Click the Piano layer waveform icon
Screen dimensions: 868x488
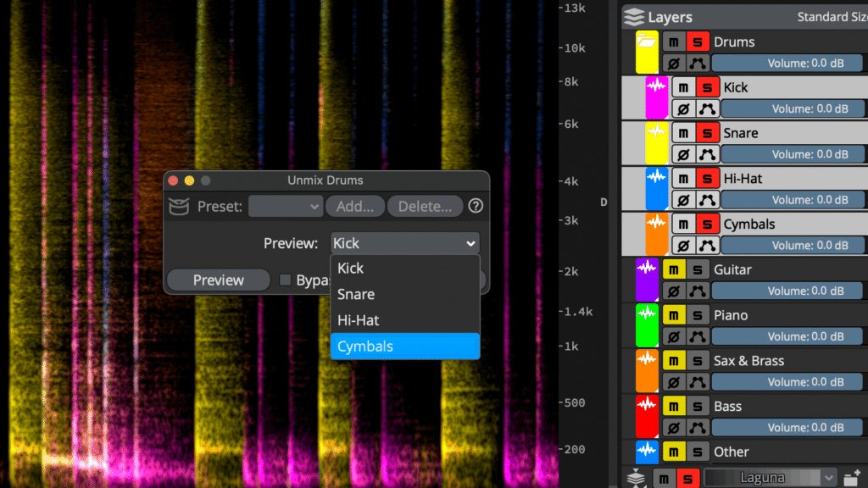[x=647, y=314]
